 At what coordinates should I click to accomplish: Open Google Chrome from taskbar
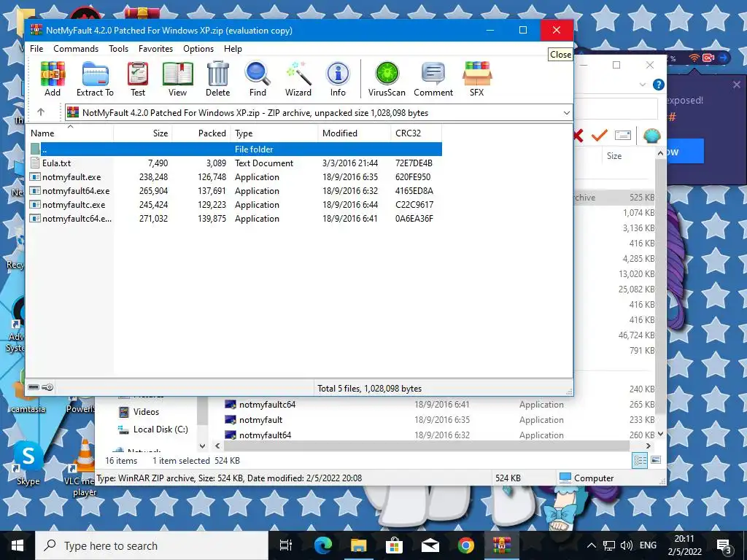pyautogui.click(x=465, y=545)
